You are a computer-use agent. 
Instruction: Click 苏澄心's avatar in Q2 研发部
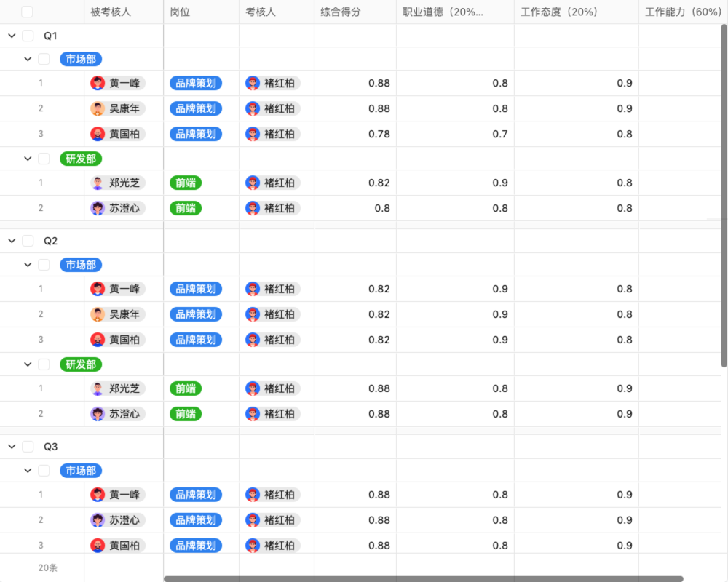[x=98, y=414]
